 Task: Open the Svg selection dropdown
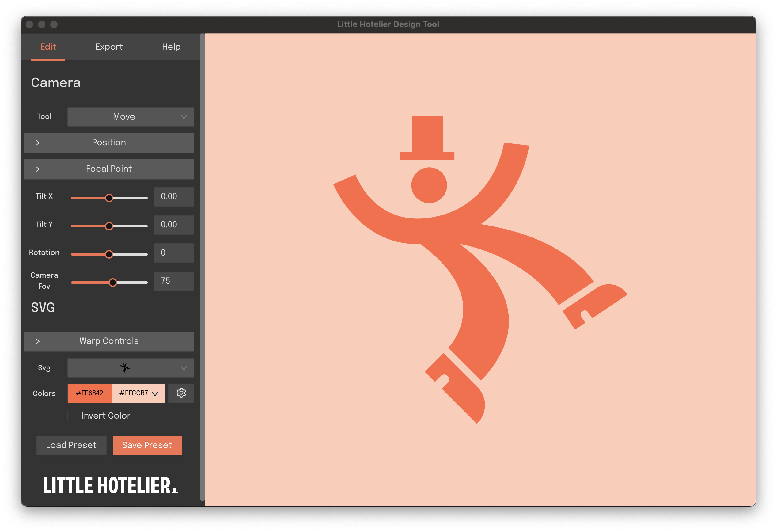[183, 368]
